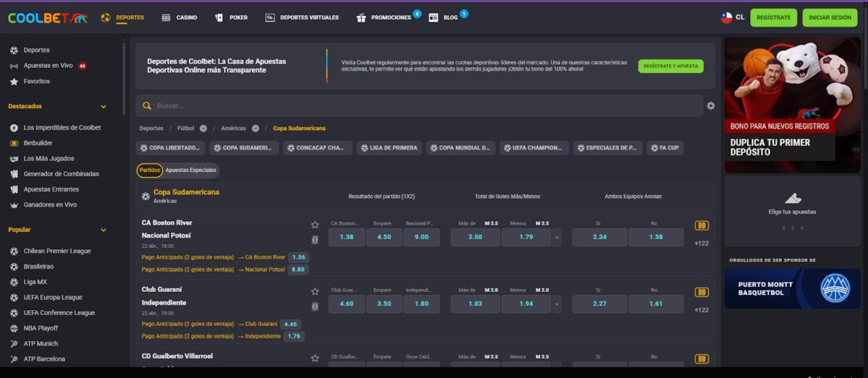868x378 pixels.
Task: Open Promociones page
Action: coord(384,17)
